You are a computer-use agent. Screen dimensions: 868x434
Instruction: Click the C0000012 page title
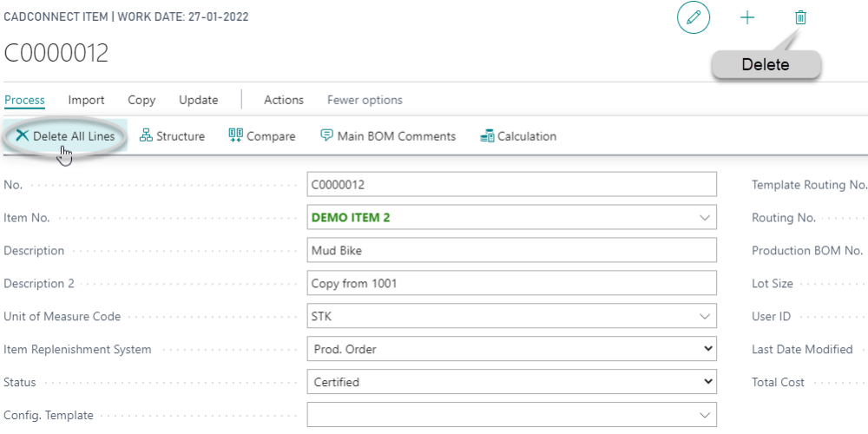pyautogui.click(x=56, y=54)
